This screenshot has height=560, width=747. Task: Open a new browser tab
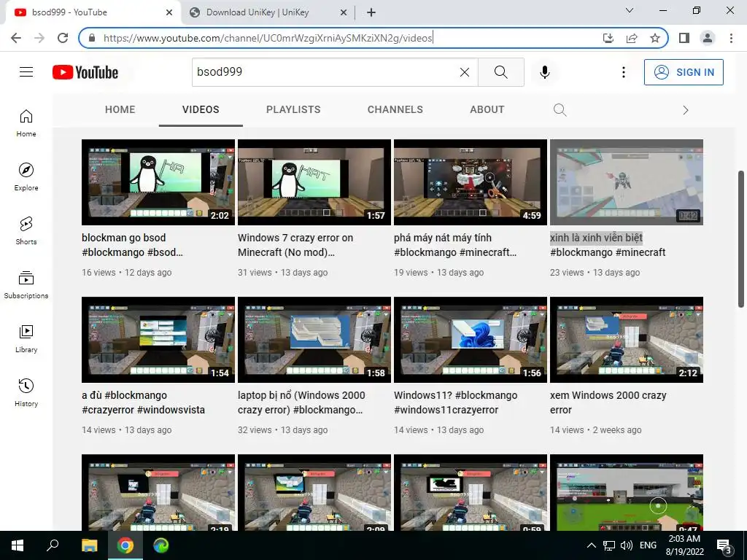click(x=371, y=12)
